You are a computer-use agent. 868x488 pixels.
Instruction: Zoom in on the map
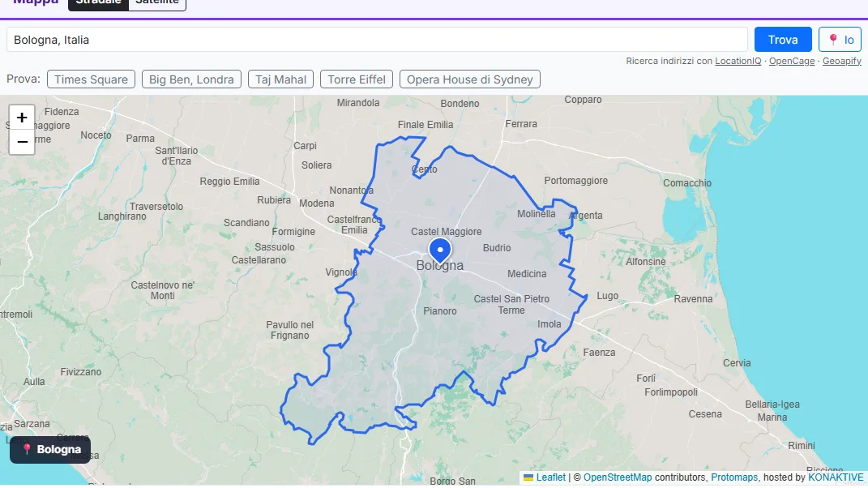22,118
